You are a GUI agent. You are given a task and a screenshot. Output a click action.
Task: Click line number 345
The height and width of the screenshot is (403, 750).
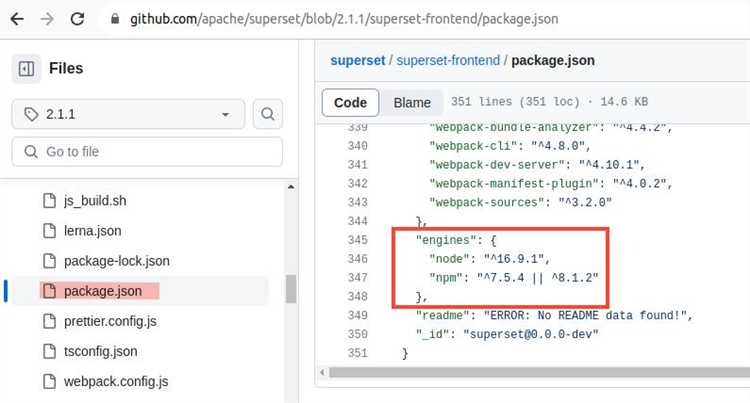[357, 240]
